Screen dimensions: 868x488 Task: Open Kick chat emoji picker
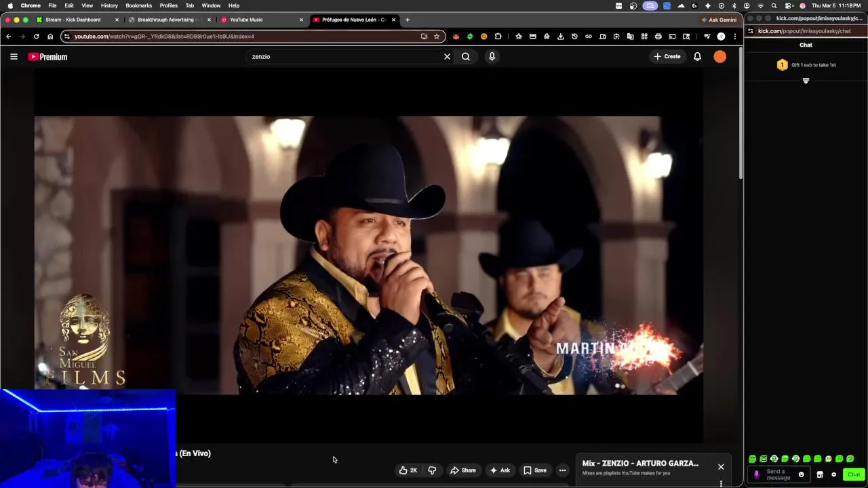click(x=801, y=474)
